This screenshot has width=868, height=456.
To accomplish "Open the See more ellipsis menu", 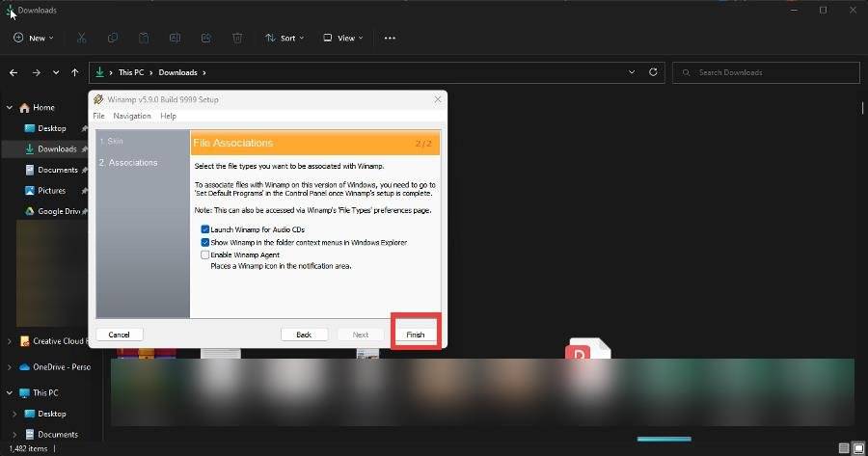I will click(390, 39).
